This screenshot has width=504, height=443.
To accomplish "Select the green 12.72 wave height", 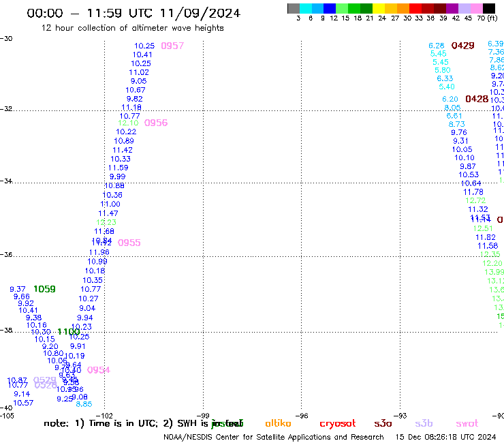I will [475, 200].
